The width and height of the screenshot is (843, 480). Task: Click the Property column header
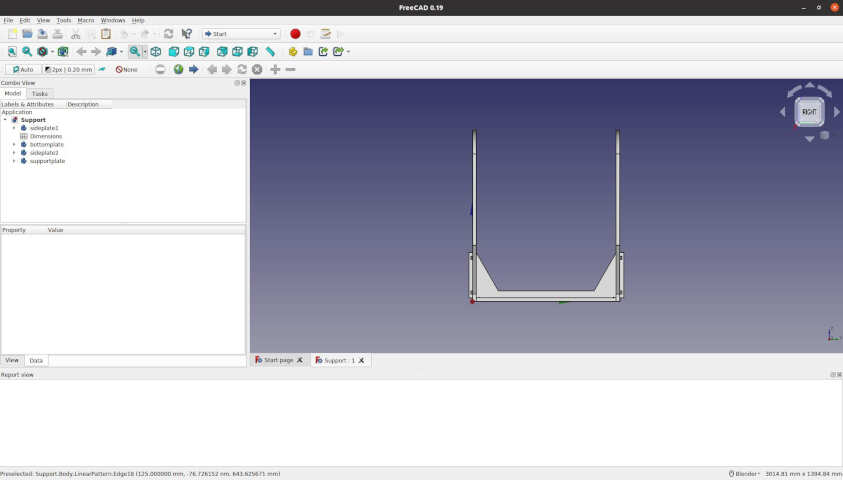(14, 230)
